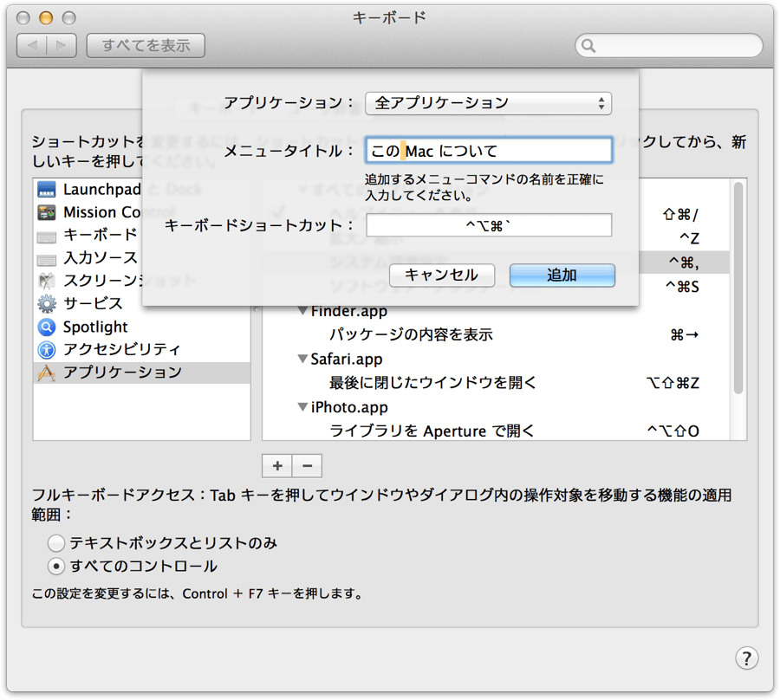780x700 pixels.
Task: Select ライブラリを Aperture で開く row
Action: click(496, 431)
